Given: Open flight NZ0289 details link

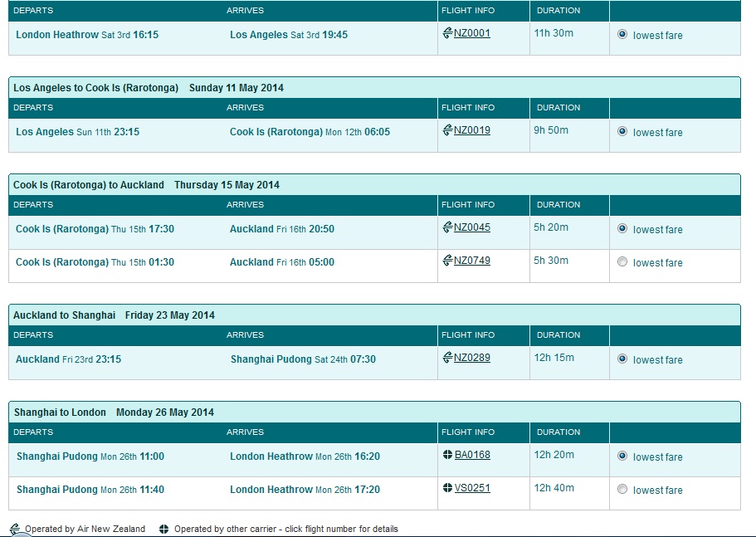Looking at the screenshot, I should pyautogui.click(x=472, y=358).
